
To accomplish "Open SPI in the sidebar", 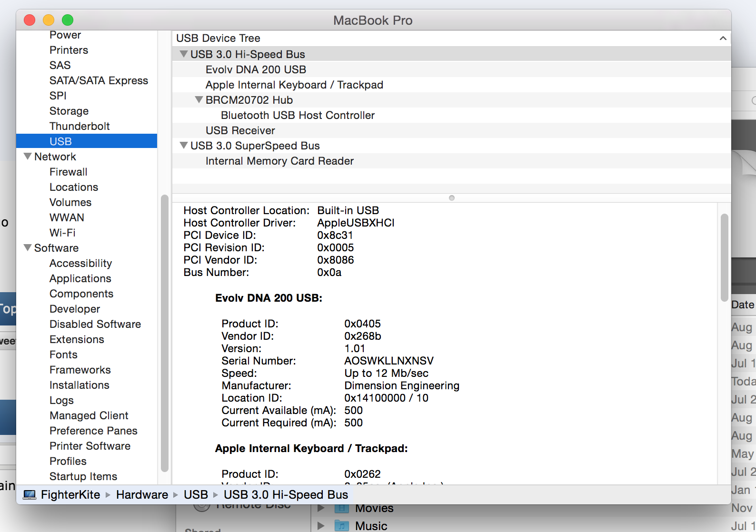I will [x=58, y=96].
